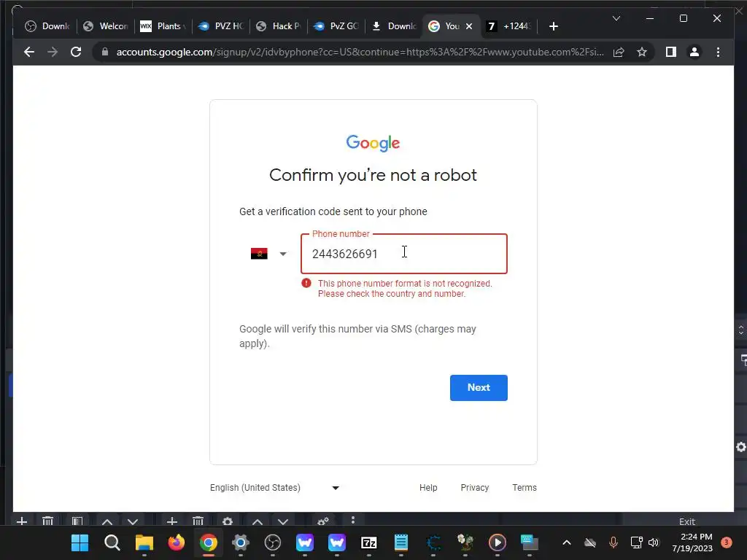
Task: Click the browser forward arrow
Action: tap(53, 52)
